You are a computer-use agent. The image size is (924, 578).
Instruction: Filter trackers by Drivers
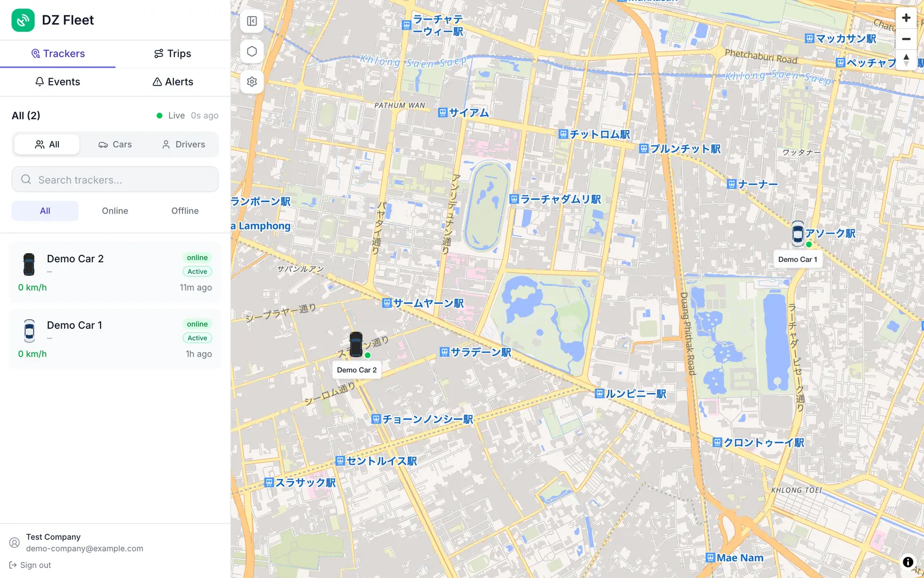184,144
